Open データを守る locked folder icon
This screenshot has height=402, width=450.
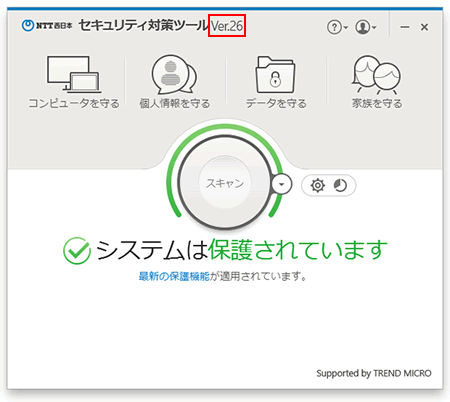tap(275, 74)
